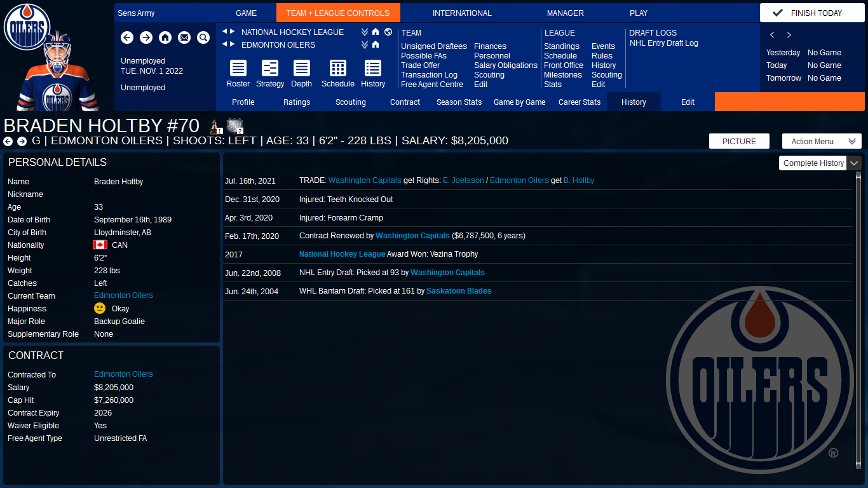Open the search magnifier icon
The height and width of the screenshot is (488, 868).
[203, 38]
